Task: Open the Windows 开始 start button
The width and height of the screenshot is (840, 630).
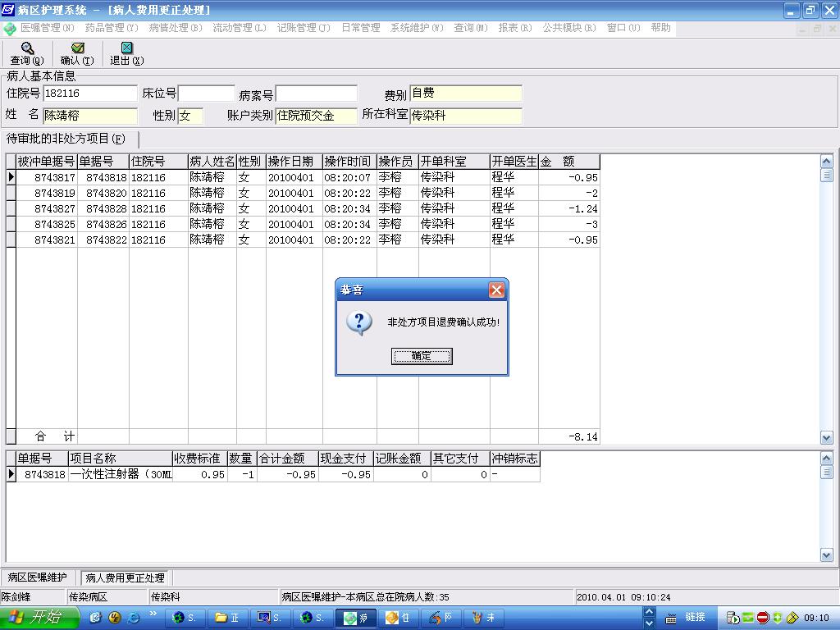Action: [38, 618]
